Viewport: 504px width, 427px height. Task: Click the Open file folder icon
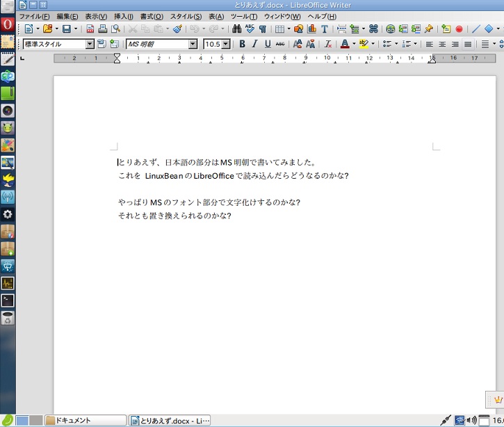click(47, 29)
